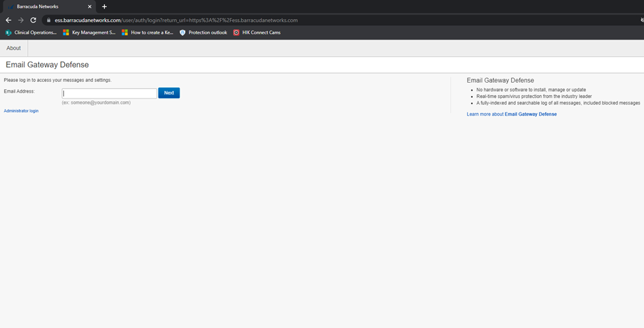Image resolution: width=644 pixels, height=328 pixels.
Task: Reload the page with the refresh icon
Action: tap(33, 20)
